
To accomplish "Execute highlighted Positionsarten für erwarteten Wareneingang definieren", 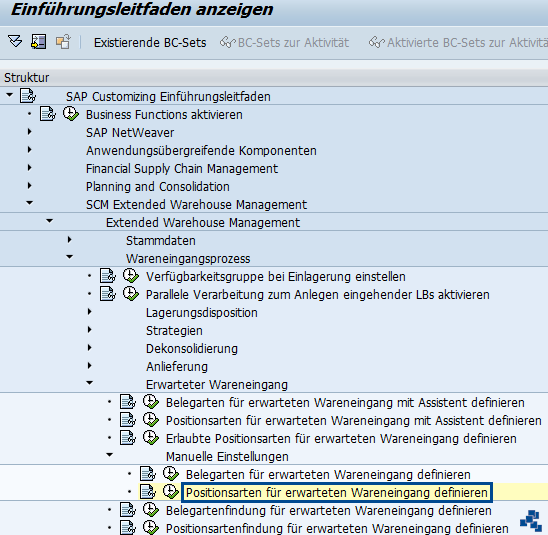I will pyautogui.click(x=171, y=492).
